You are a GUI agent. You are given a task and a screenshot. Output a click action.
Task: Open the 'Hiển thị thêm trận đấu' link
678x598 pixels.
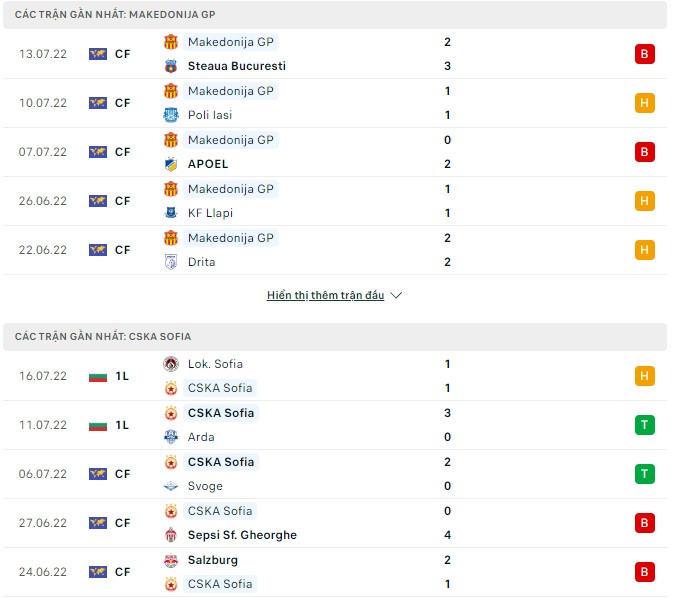click(326, 296)
